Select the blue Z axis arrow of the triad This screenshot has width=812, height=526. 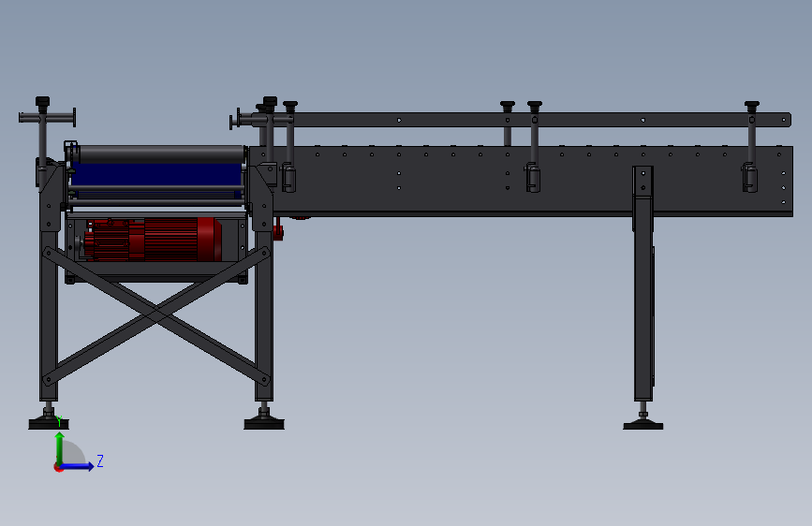point(78,466)
